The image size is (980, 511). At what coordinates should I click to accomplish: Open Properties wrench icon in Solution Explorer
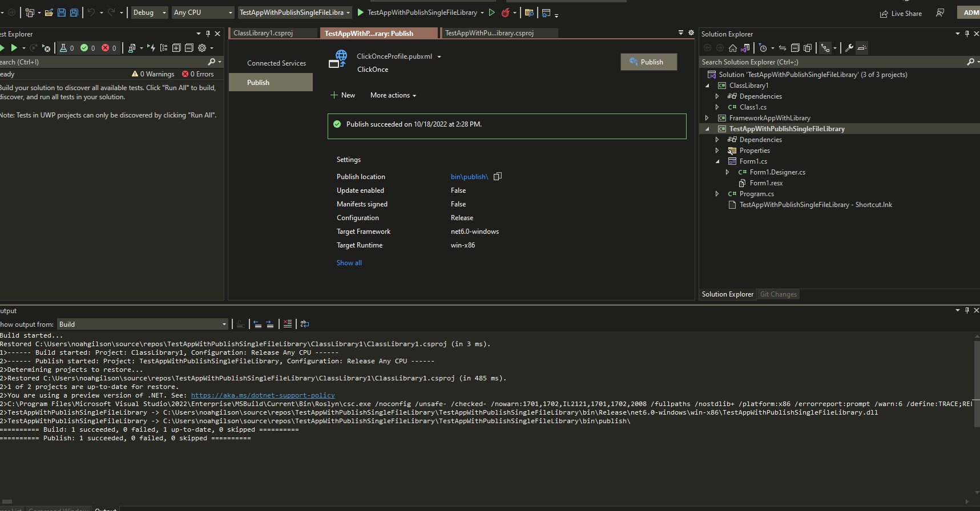(x=849, y=48)
